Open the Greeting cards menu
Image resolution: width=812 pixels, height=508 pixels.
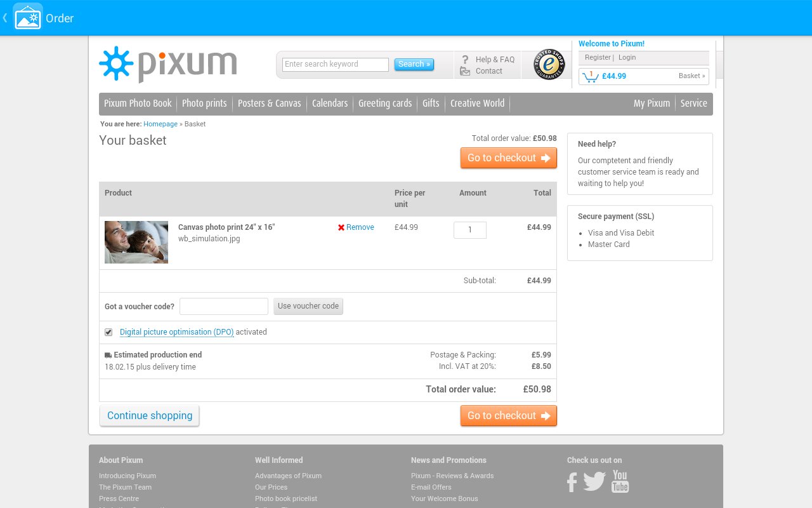[385, 104]
